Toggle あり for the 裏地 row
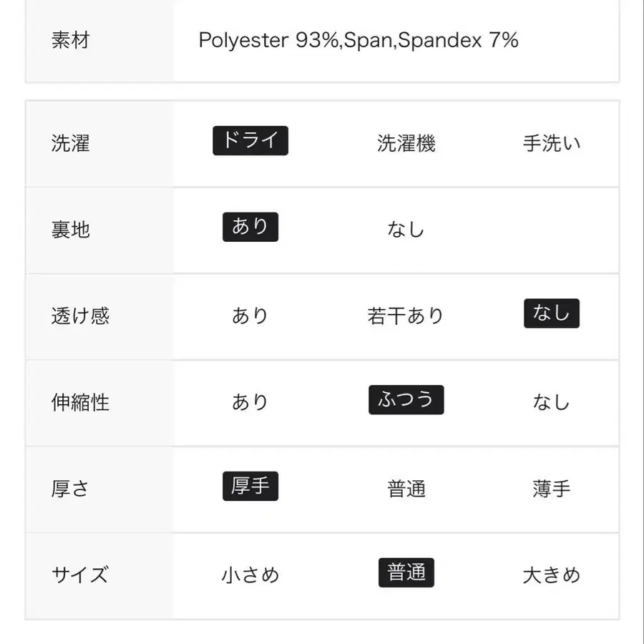Viewport: 644px width, 644px height. [x=250, y=227]
